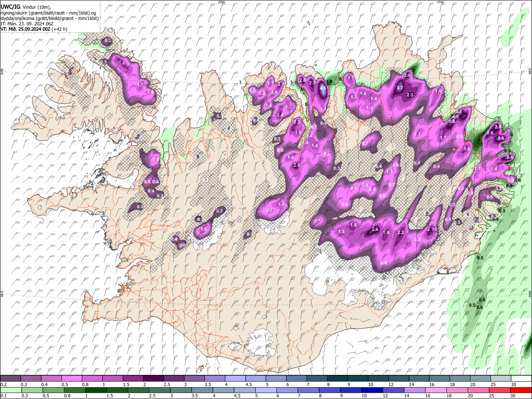Select the 3.6 value on the map

tap(501, 138)
